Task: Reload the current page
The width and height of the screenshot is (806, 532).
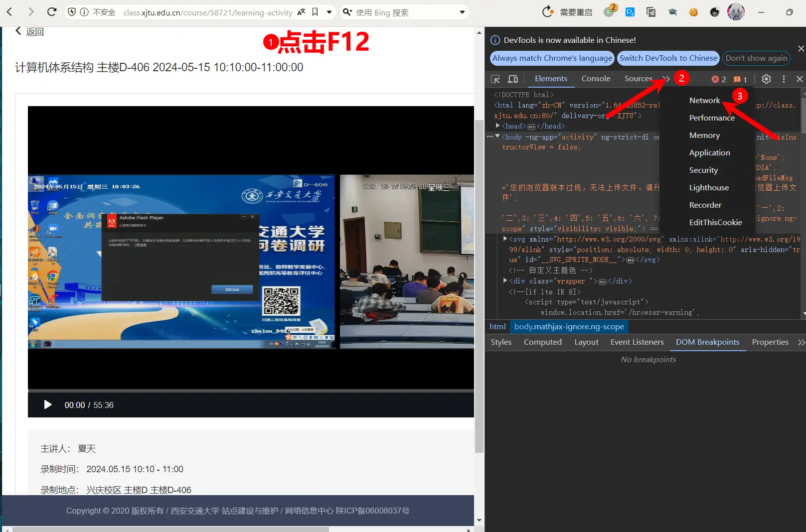Action: 52,12
